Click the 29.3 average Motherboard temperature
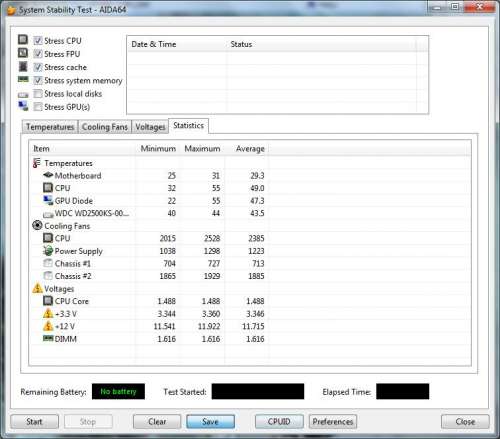 pos(257,176)
